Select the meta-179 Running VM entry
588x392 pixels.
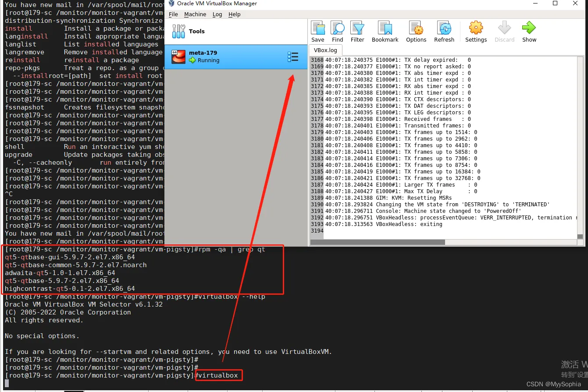[236, 57]
